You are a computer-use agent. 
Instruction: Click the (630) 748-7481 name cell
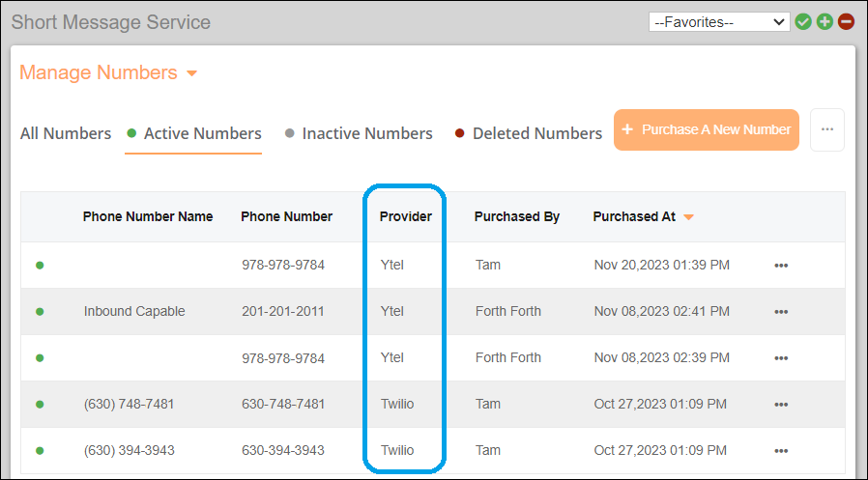[x=129, y=405]
